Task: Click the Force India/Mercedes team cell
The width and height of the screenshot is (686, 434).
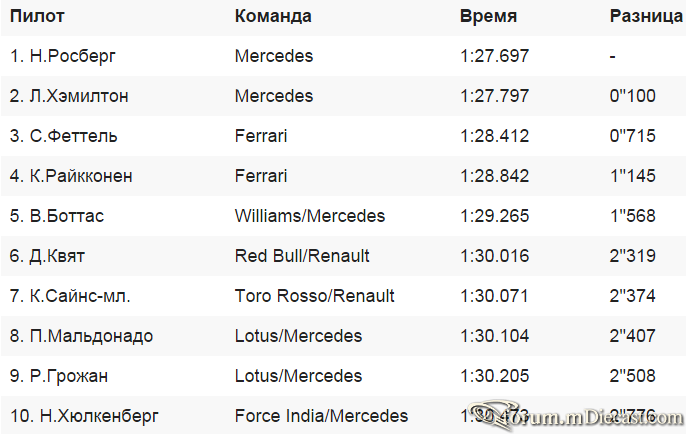Action: tap(321, 416)
